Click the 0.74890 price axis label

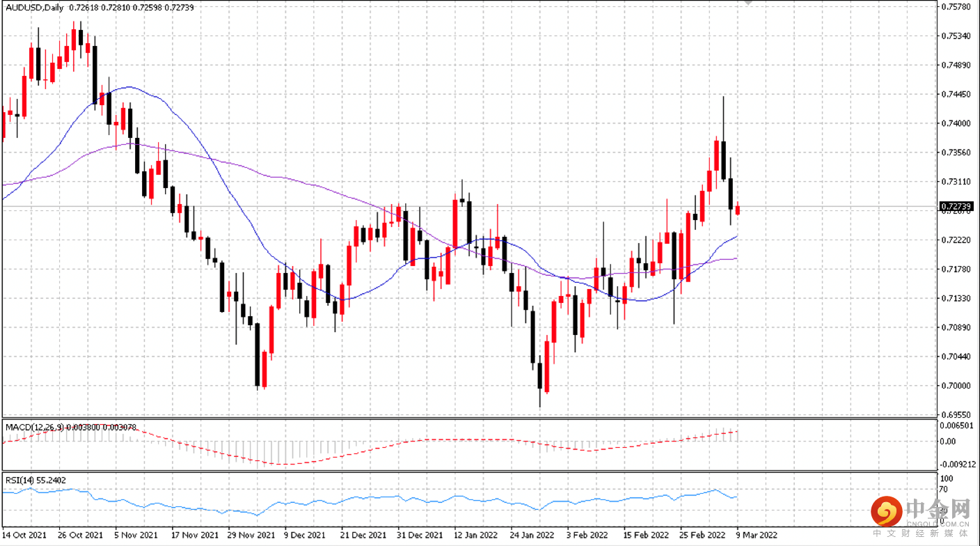coord(956,65)
